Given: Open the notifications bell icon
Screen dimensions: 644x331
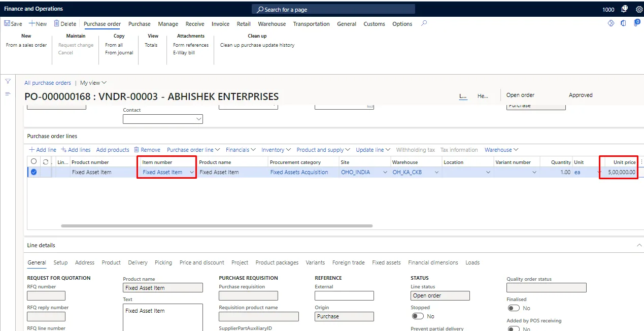Looking at the screenshot, I should click(x=624, y=9).
